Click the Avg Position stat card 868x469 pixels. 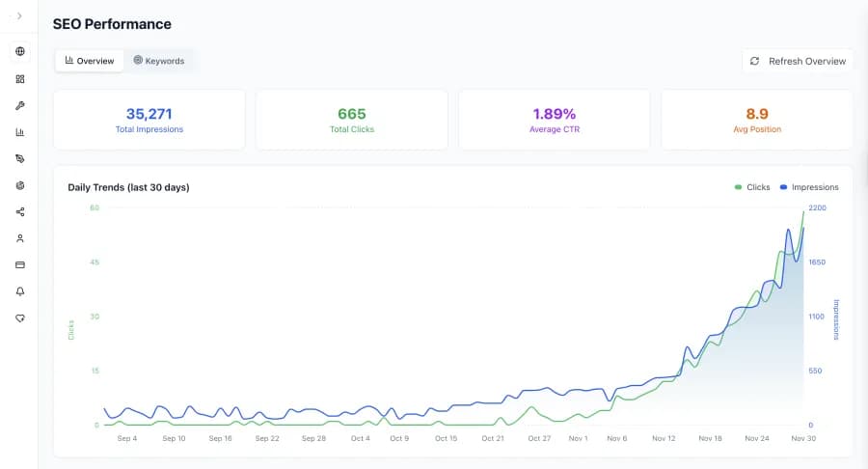pos(756,121)
